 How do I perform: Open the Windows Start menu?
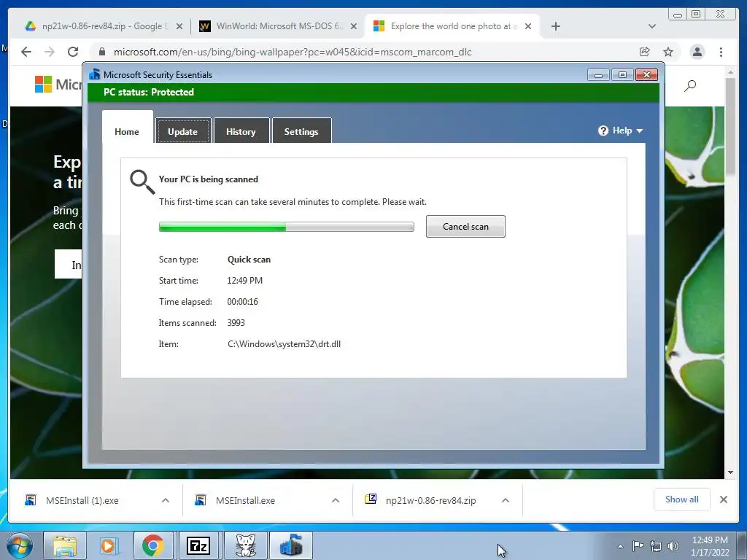(20, 545)
